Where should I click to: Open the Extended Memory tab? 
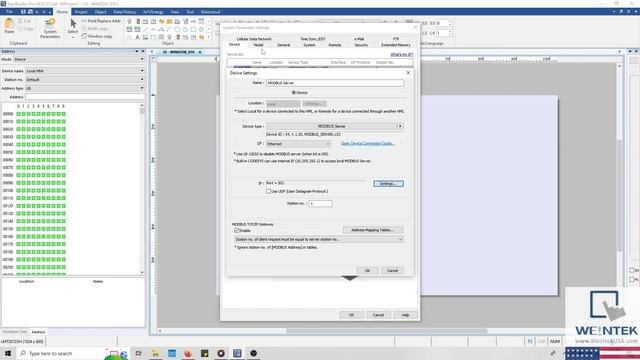pyautogui.click(x=396, y=45)
